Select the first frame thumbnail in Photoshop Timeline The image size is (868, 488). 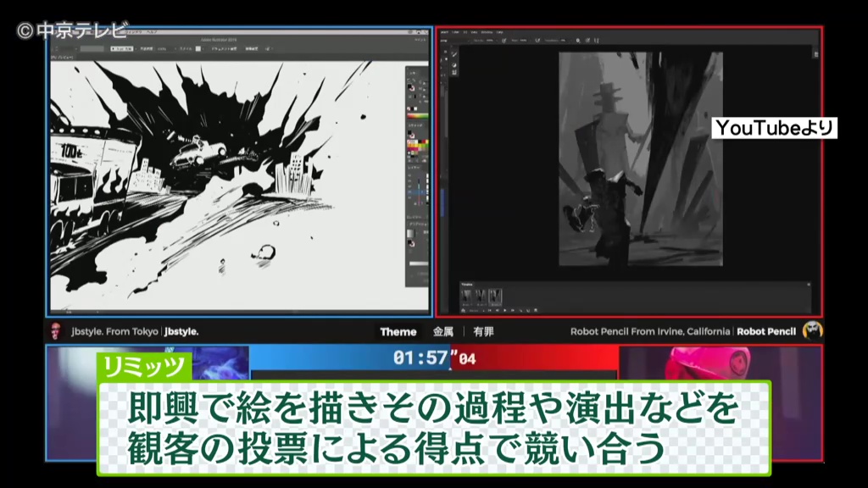click(467, 296)
